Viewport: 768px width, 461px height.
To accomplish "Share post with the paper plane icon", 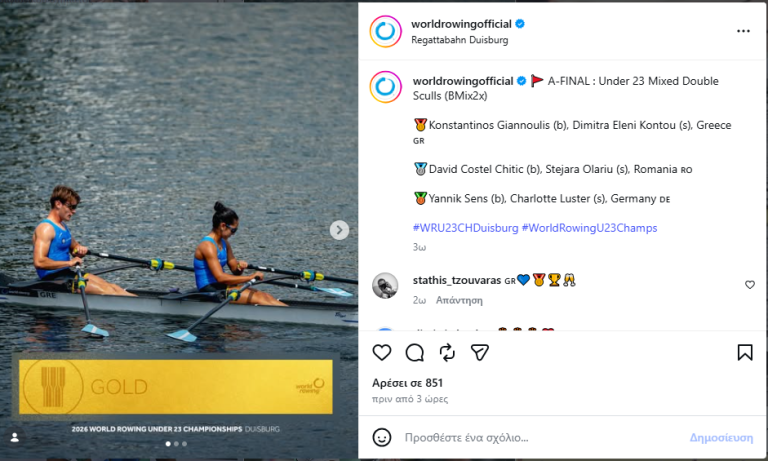I will [480, 352].
